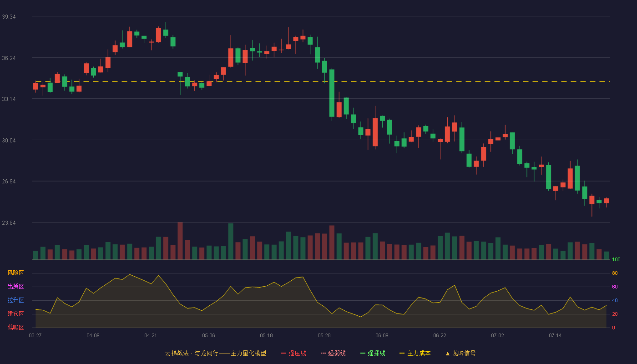Screen dimensions: 637x364
Task: Click the red 强压线 legend line marker
Action: coord(283,353)
